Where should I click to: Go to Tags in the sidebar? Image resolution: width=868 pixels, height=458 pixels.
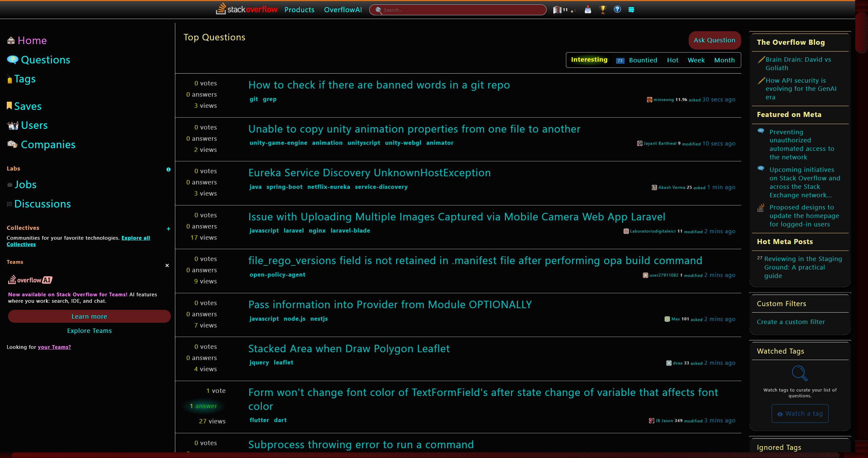click(x=25, y=79)
